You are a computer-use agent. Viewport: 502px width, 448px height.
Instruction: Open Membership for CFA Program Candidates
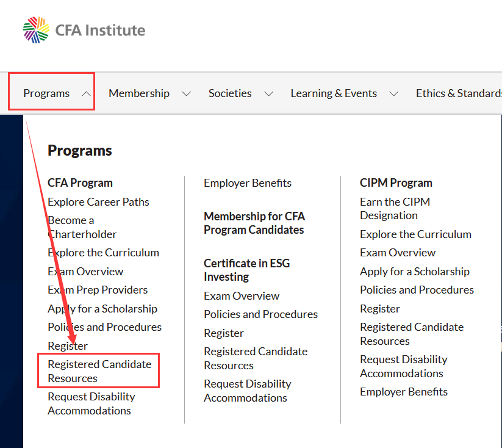[254, 223]
